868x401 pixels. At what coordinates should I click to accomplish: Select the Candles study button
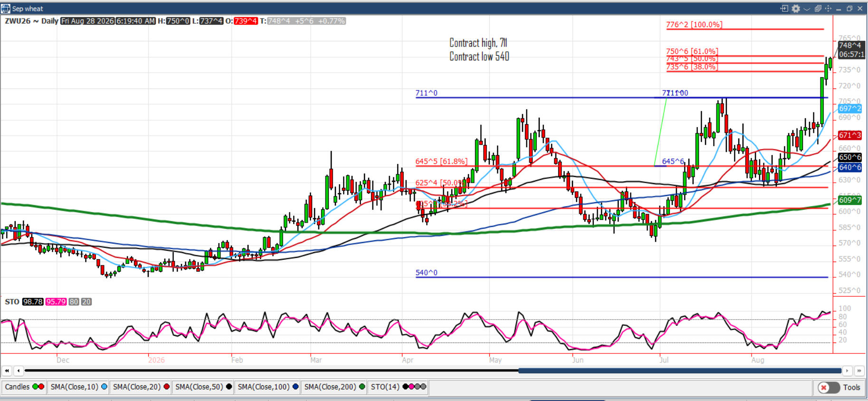pyautogui.click(x=25, y=387)
